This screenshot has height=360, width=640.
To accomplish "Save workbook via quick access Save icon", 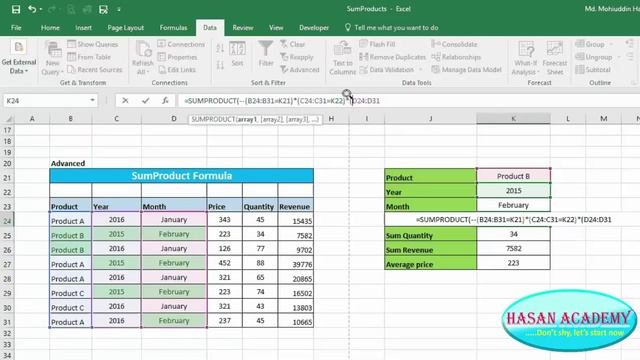I will (x=16, y=9).
